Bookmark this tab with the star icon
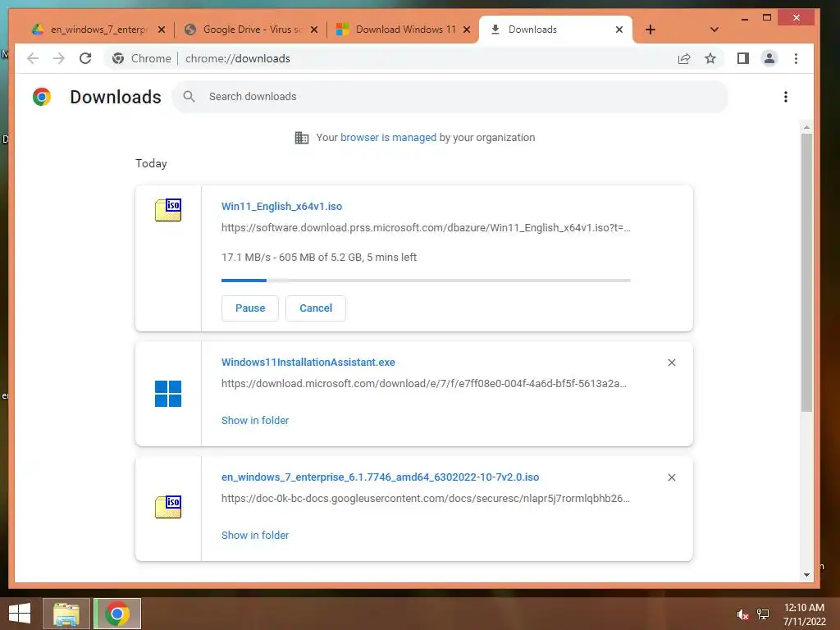 pos(710,58)
